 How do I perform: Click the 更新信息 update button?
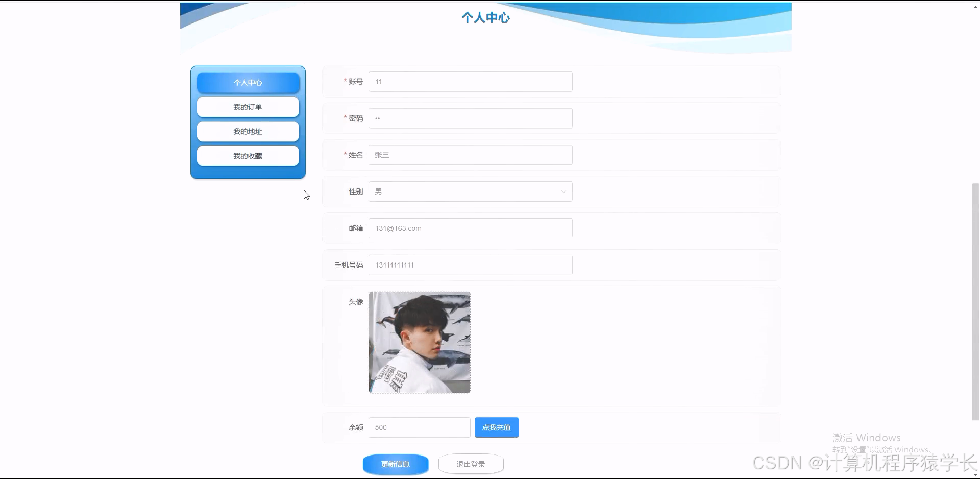[x=395, y=464]
